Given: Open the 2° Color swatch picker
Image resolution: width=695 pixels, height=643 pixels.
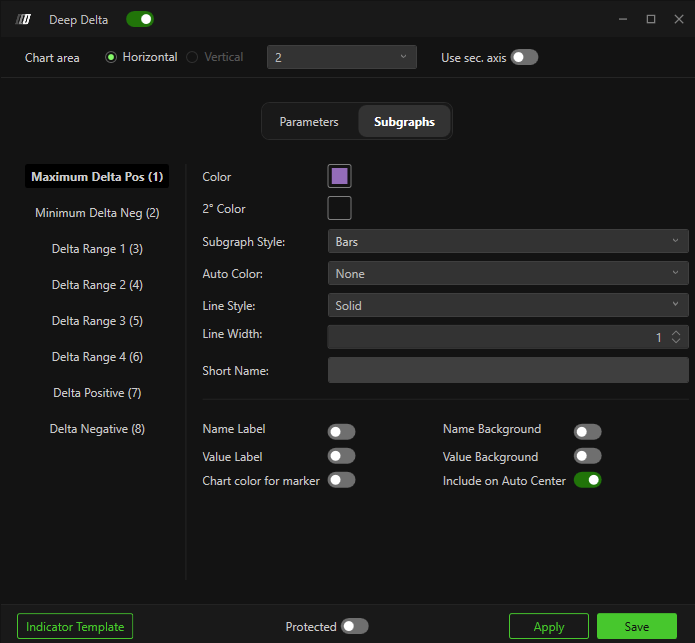Looking at the screenshot, I should pyautogui.click(x=339, y=209).
